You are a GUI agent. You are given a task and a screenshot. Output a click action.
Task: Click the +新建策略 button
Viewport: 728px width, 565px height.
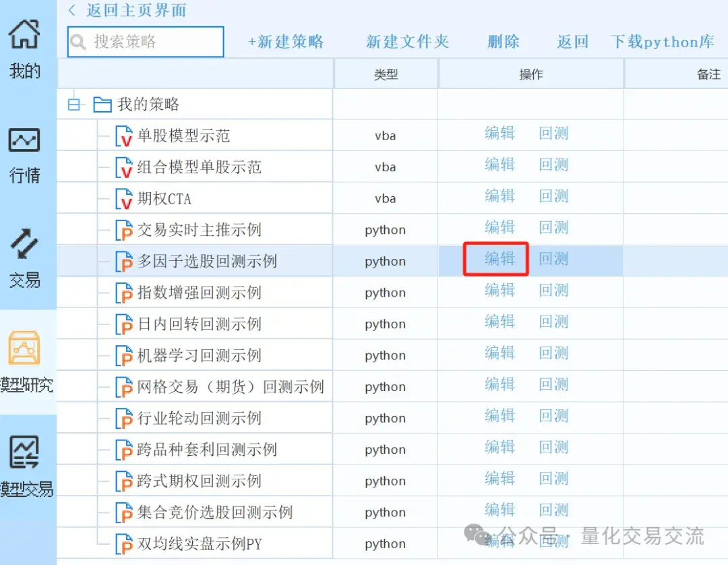point(286,42)
